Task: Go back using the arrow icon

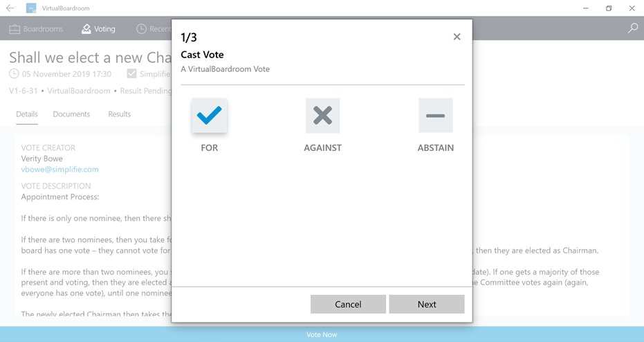Action: click(10, 8)
